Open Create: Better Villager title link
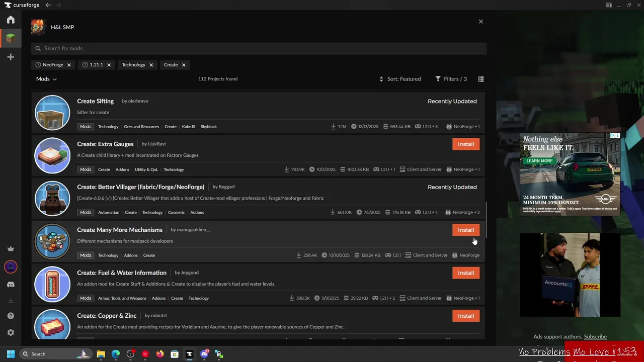 pyautogui.click(x=141, y=187)
